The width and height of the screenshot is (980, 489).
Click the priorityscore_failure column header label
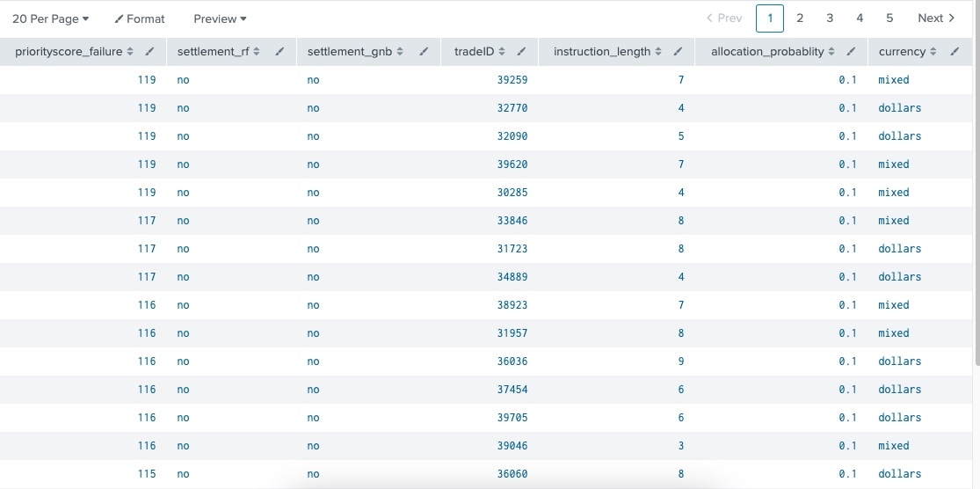69,52
